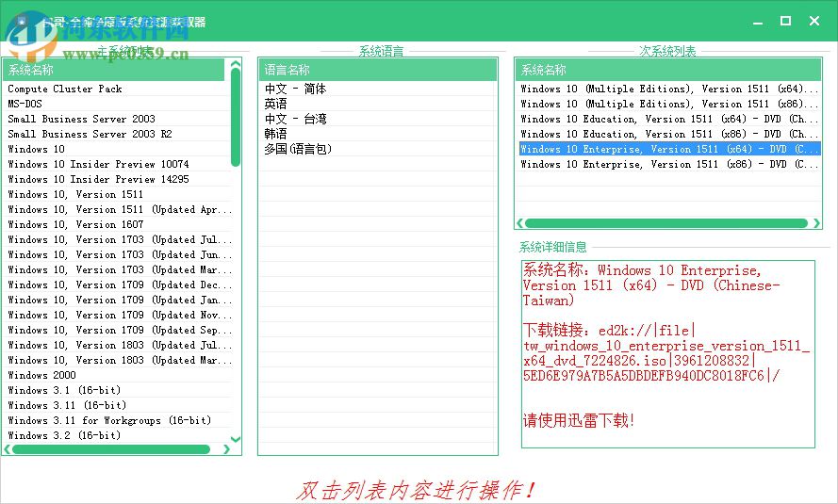Click the 请使用迅雷下载! text
This screenshot has height=504, width=838.
(578, 421)
